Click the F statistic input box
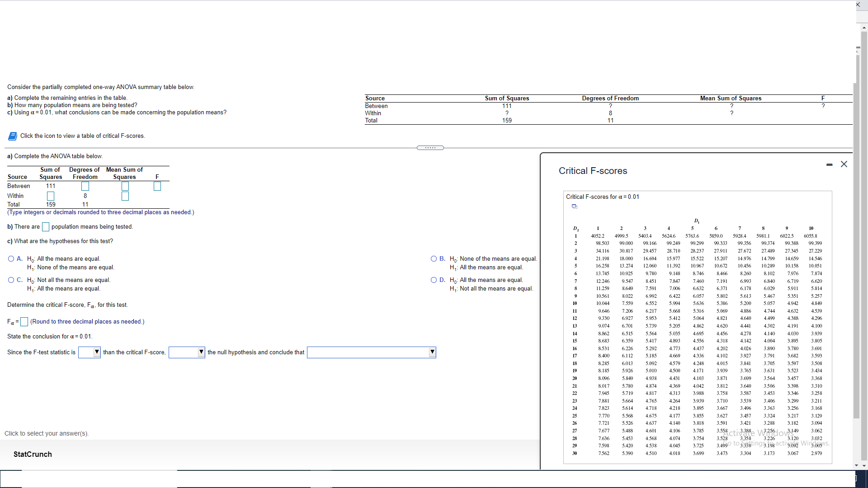 point(157,186)
